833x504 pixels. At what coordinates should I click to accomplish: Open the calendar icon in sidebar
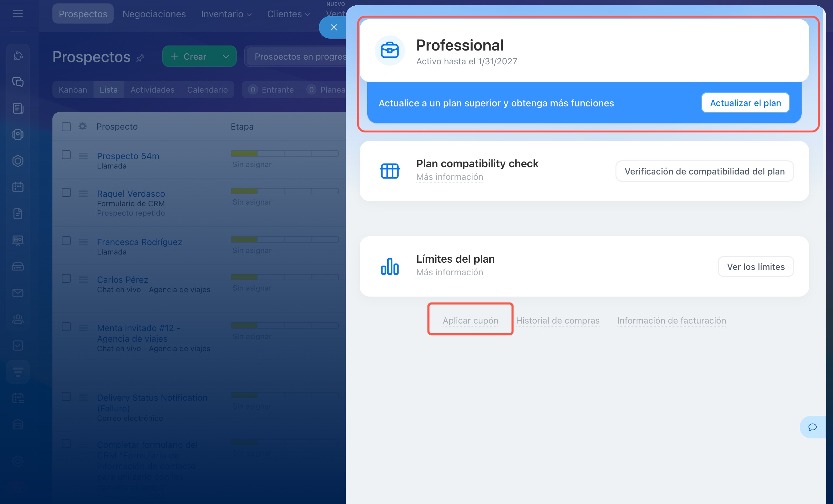(18, 187)
